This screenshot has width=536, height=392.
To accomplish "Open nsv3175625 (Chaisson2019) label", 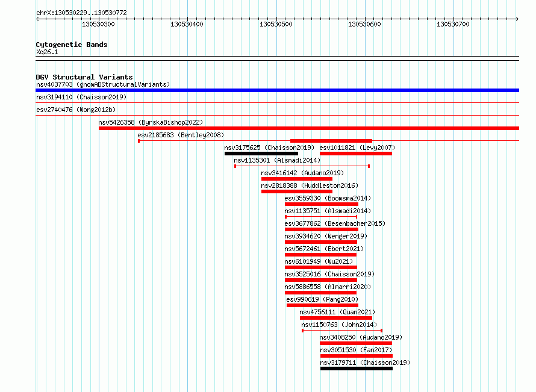I will tap(269, 148).
